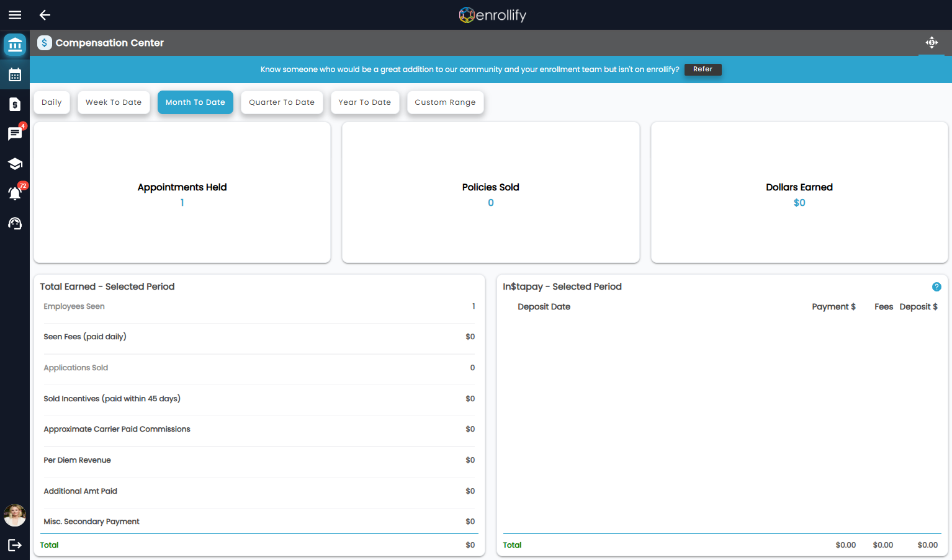Select the Week To Date tab
Image resolution: width=952 pixels, height=560 pixels.
tap(114, 102)
